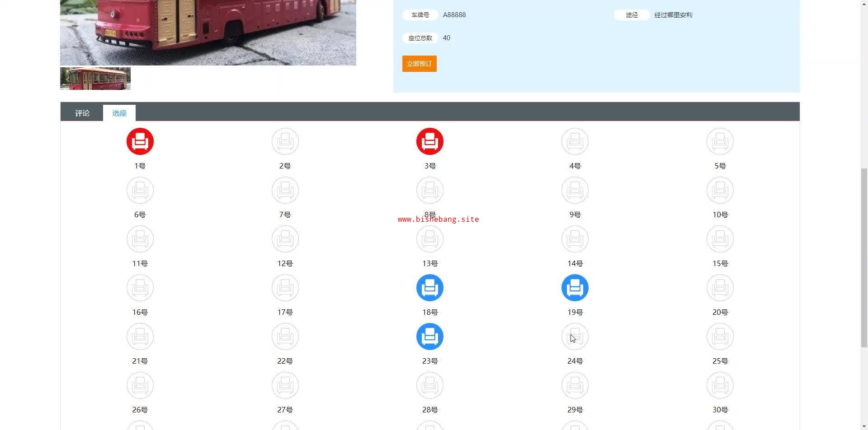Pick seat 27号 icon

click(x=285, y=385)
